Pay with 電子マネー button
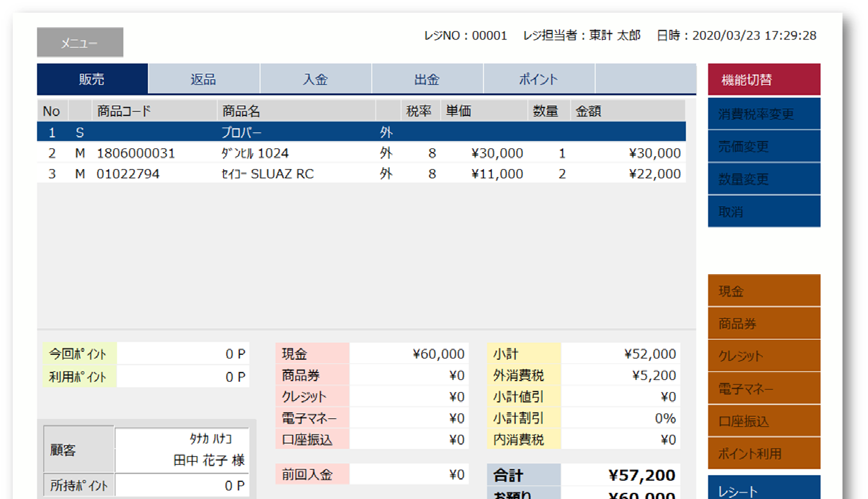The image size is (868, 499). click(764, 388)
